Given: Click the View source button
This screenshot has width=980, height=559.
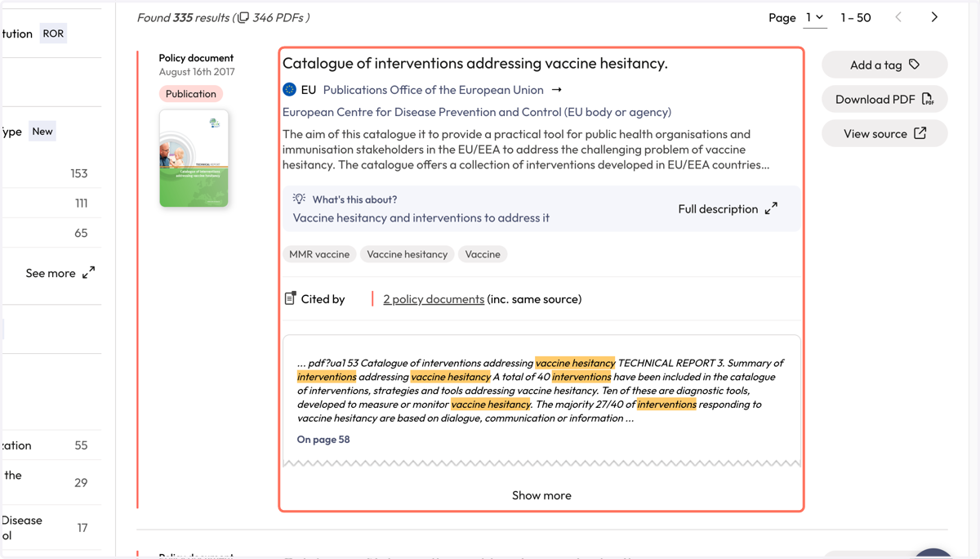Looking at the screenshot, I should click(x=884, y=133).
